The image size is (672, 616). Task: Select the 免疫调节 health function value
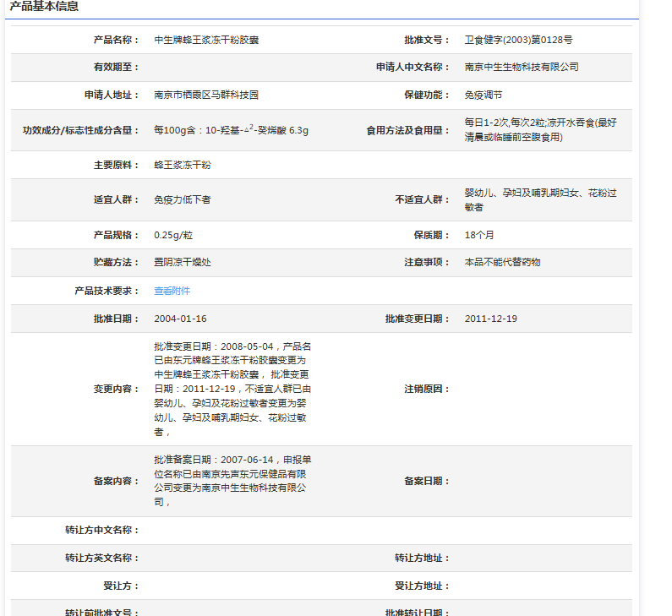pos(484,95)
